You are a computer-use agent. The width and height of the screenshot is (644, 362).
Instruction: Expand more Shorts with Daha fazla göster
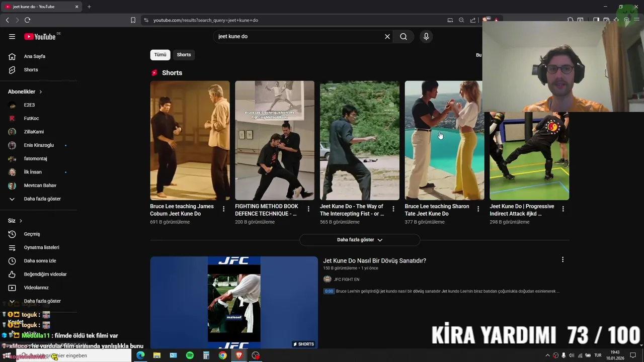point(360,240)
